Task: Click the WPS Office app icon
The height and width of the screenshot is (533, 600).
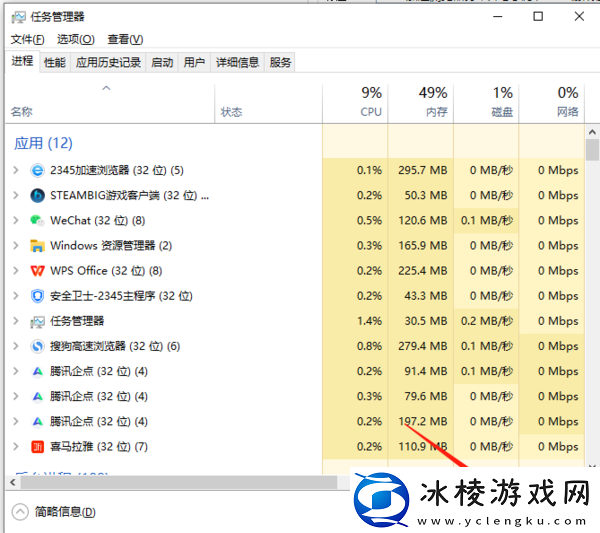Action: (x=38, y=271)
